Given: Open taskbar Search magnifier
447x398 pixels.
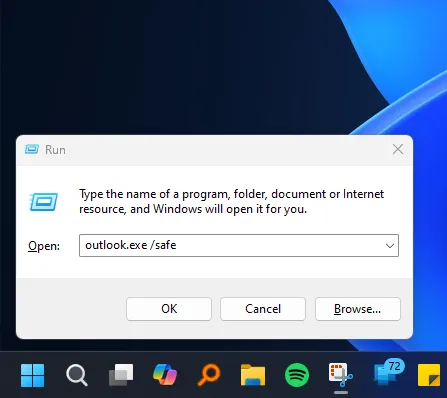Looking at the screenshot, I should click(x=77, y=375).
